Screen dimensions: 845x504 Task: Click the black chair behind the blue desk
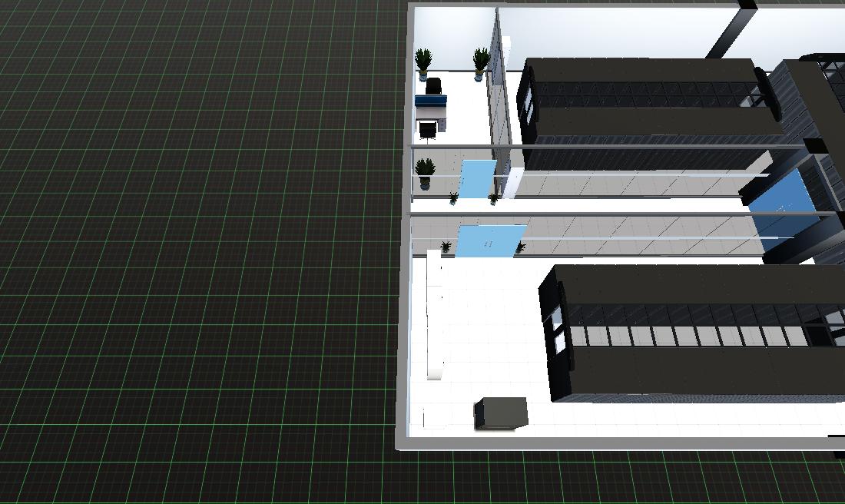(x=434, y=85)
